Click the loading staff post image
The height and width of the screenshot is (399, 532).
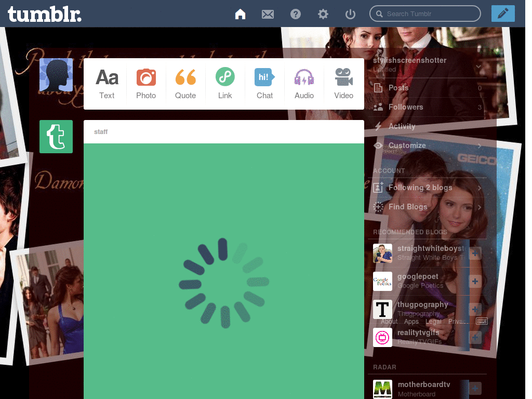pos(224,271)
